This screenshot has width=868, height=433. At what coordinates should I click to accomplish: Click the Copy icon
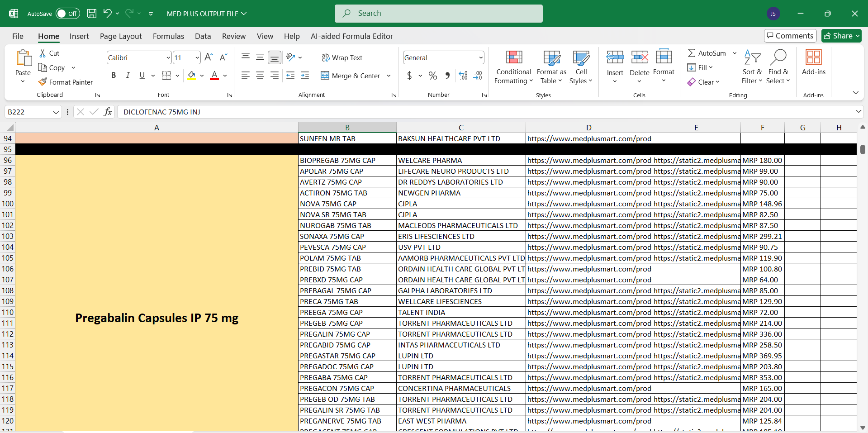coord(43,67)
